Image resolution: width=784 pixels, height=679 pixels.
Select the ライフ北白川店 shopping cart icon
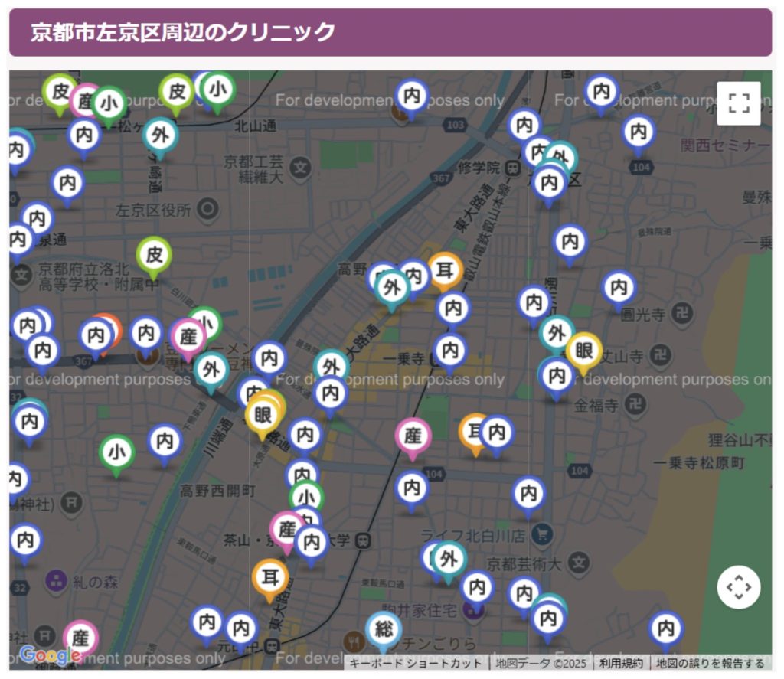(543, 534)
